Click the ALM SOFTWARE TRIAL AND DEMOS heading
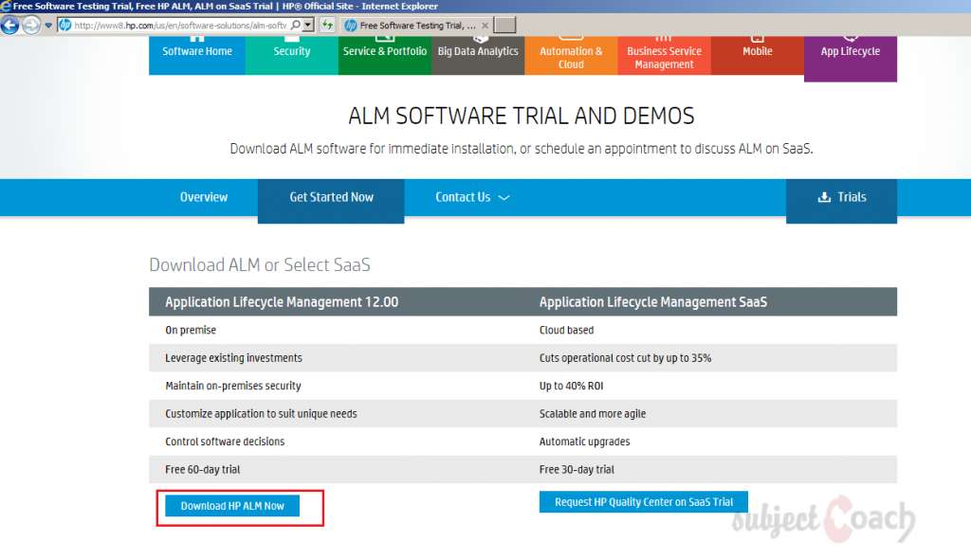The image size is (971, 560). 522,116
